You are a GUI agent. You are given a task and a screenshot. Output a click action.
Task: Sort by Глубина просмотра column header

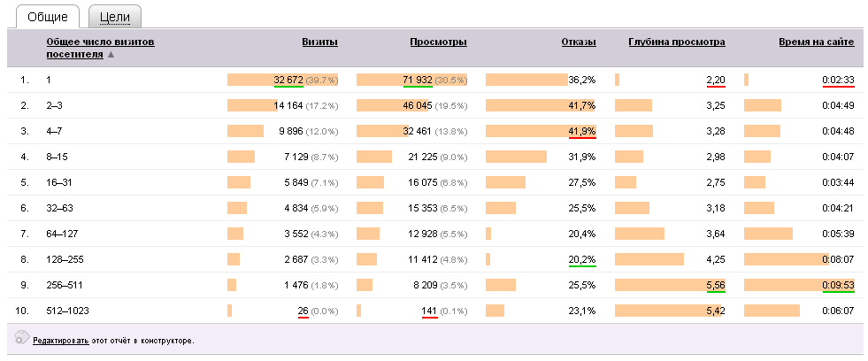pos(676,42)
